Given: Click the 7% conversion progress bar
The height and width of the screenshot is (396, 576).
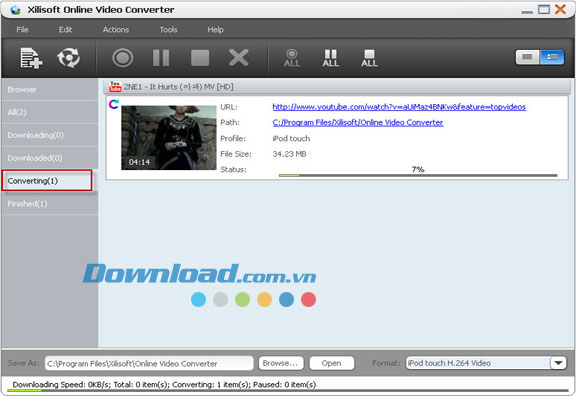Looking at the screenshot, I should [x=418, y=175].
